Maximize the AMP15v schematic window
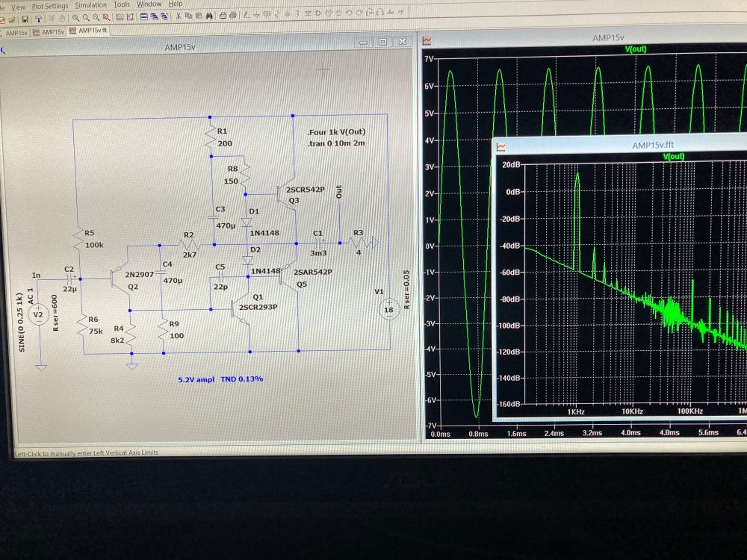 point(382,43)
